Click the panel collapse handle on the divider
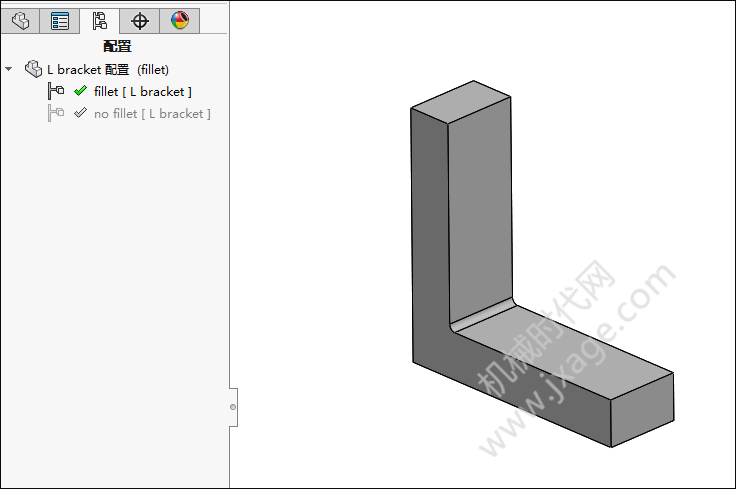The height and width of the screenshot is (489, 736). click(x=233, y=407)
